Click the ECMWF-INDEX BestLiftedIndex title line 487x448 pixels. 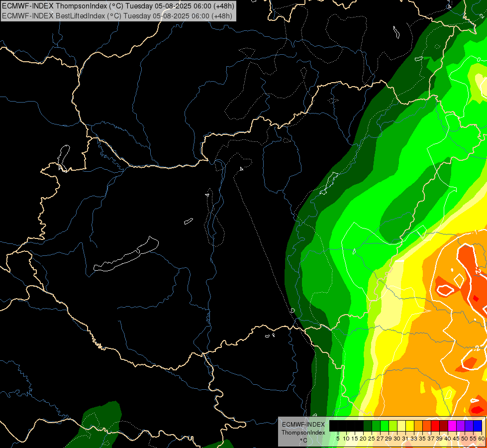(x=117, y=15)
